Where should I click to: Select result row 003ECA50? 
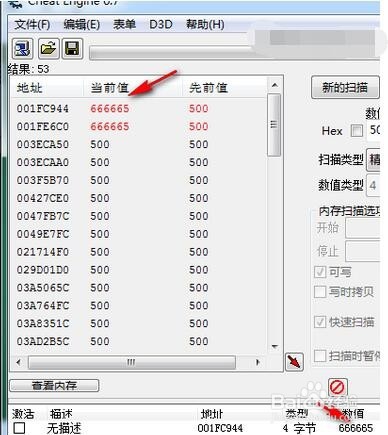(x=139, y=144)
